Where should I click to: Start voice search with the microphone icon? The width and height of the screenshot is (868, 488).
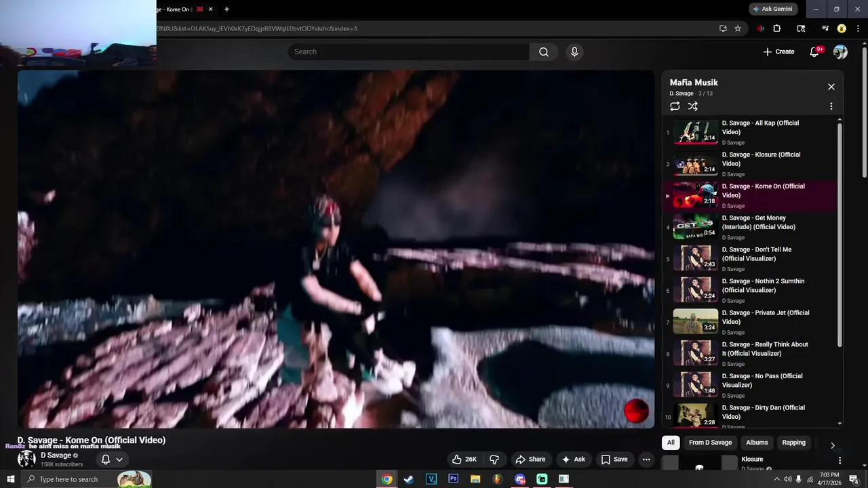click(574, 52)
